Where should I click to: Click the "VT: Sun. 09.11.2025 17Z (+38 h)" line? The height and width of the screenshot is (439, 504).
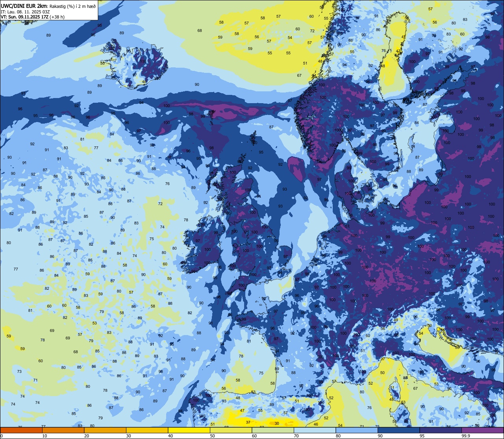coord(33,17)
